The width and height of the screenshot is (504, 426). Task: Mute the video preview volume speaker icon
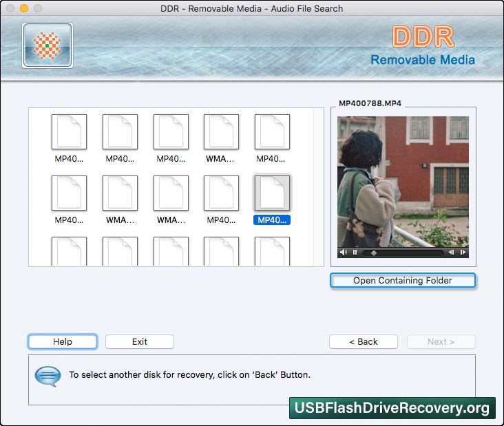[344, 252]
